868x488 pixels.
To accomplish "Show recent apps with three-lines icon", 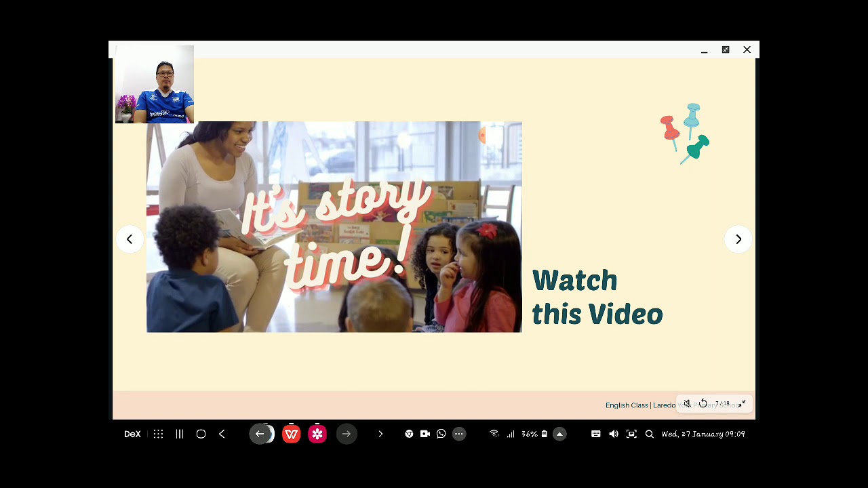I will coord(180,434).
